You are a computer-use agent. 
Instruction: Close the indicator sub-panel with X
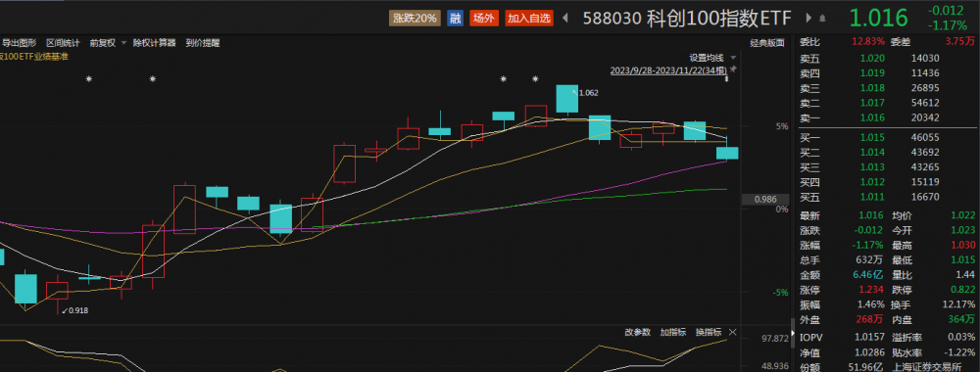coord(733,332)
